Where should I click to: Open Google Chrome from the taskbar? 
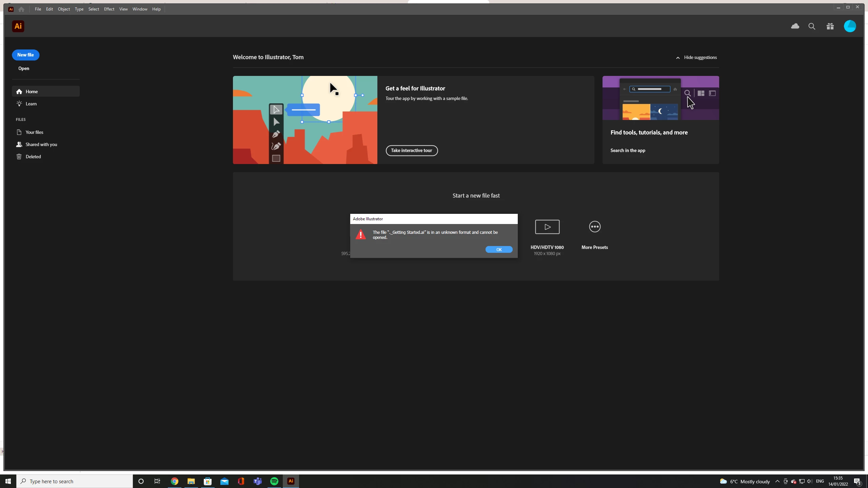(x=175, y=481)
